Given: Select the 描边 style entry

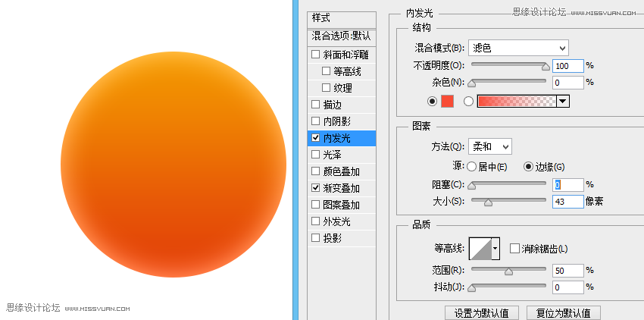Looking at the screenshot, I should click(333, 105).
